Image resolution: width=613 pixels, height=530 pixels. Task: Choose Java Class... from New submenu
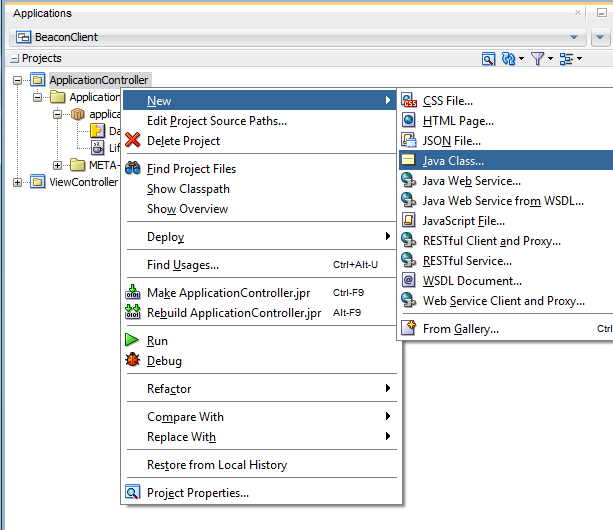(x=506, y=160)
